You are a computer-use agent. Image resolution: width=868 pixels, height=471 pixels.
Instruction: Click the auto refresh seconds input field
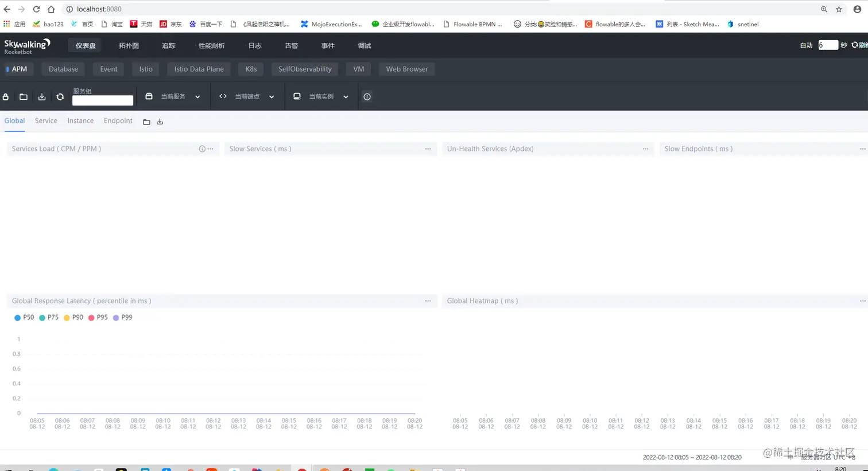828,45
